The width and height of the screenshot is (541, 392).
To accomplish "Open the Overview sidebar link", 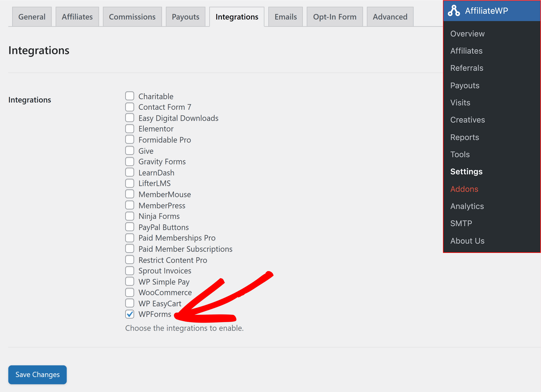I will click(467, 34).
